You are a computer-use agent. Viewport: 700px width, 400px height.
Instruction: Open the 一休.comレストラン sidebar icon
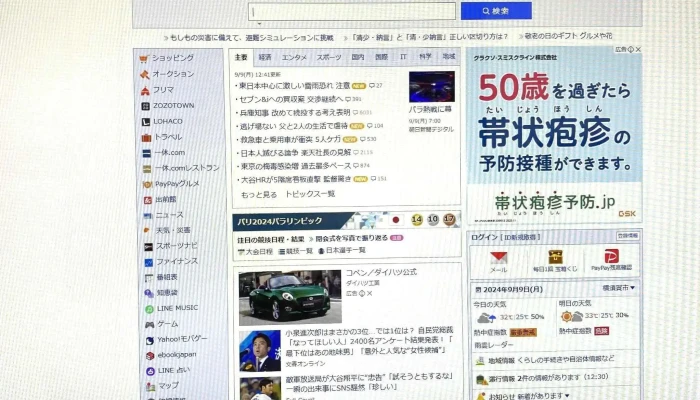coord(147,169)
